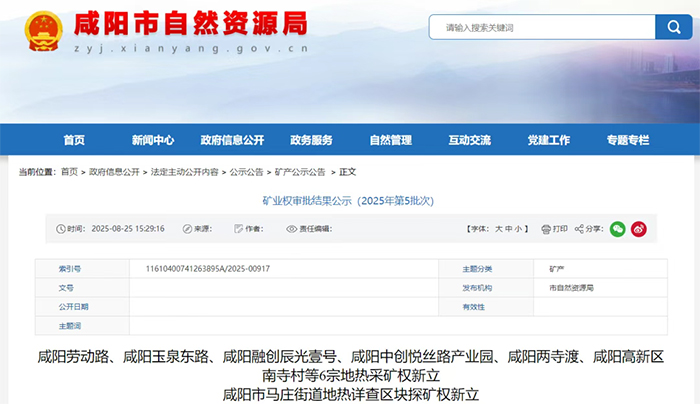
Task: Click the search magnifier icon
Action: 666,27
